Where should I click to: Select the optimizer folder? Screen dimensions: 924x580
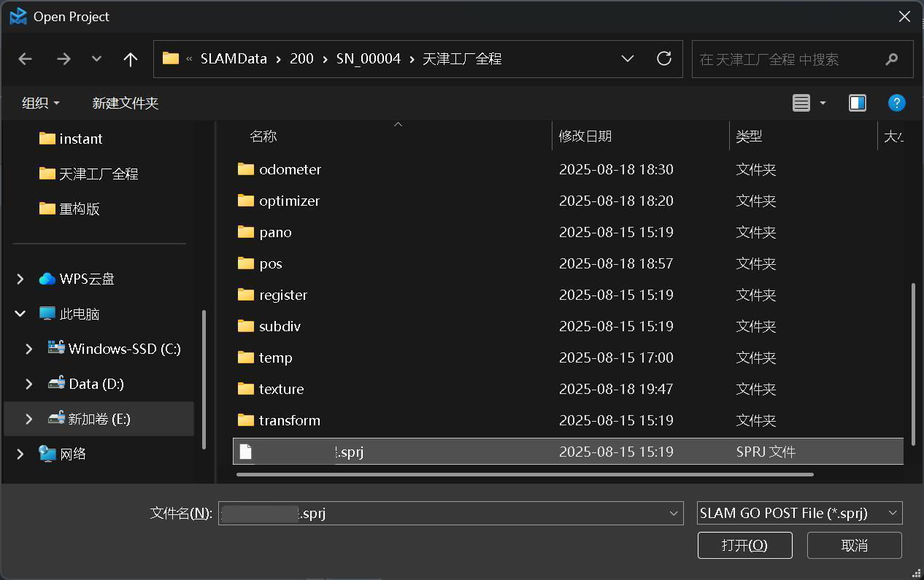coord(279,201)
